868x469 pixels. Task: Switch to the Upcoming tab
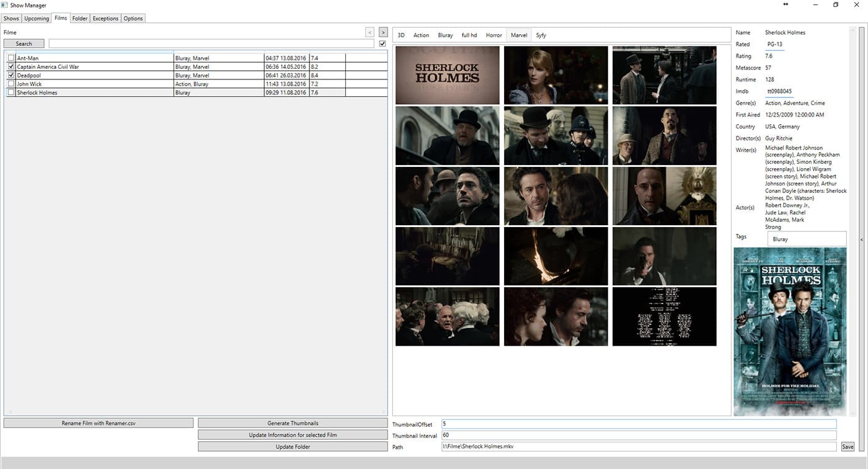click(37, 18)
